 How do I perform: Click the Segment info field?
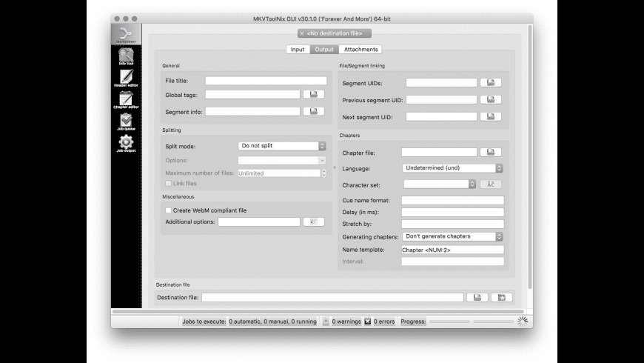(x=252, y=111)
